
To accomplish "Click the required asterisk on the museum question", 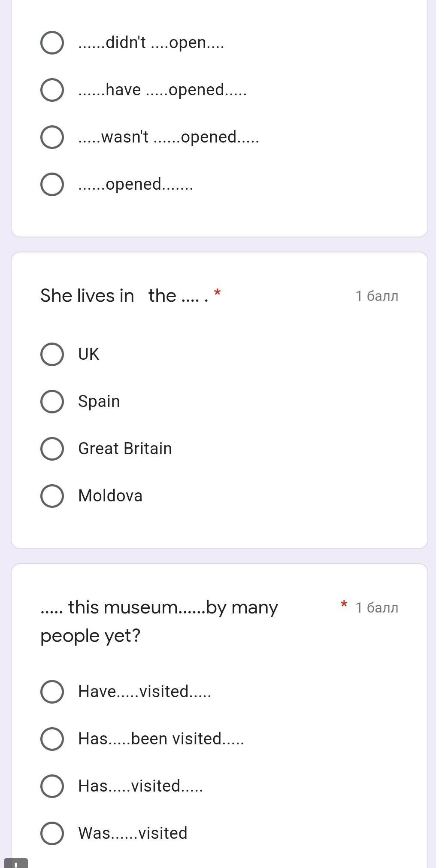I will pyautogui.click(x=344, y=605).
